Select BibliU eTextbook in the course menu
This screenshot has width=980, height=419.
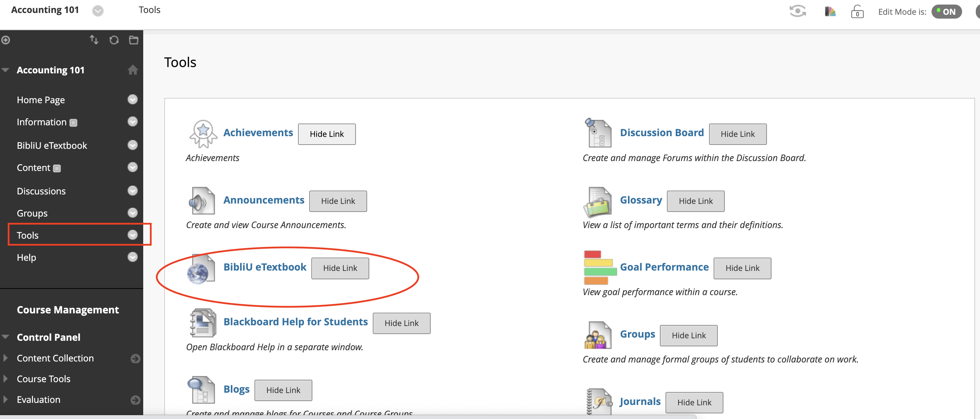coord(52,145)
